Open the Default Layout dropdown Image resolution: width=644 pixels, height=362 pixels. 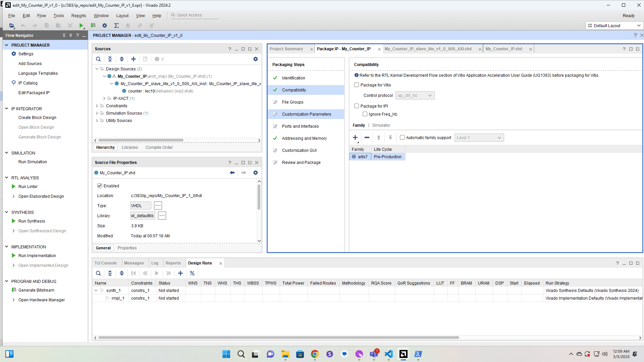[614, 25]
